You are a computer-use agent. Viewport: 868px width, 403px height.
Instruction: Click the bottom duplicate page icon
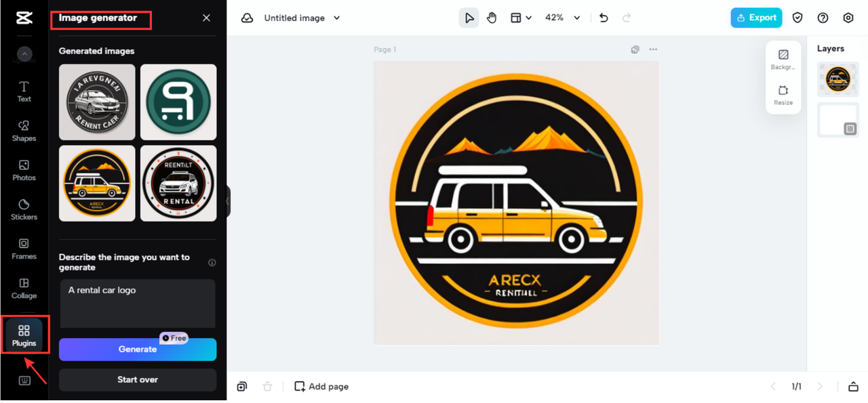pyautogui.click(x=242, y=387)
